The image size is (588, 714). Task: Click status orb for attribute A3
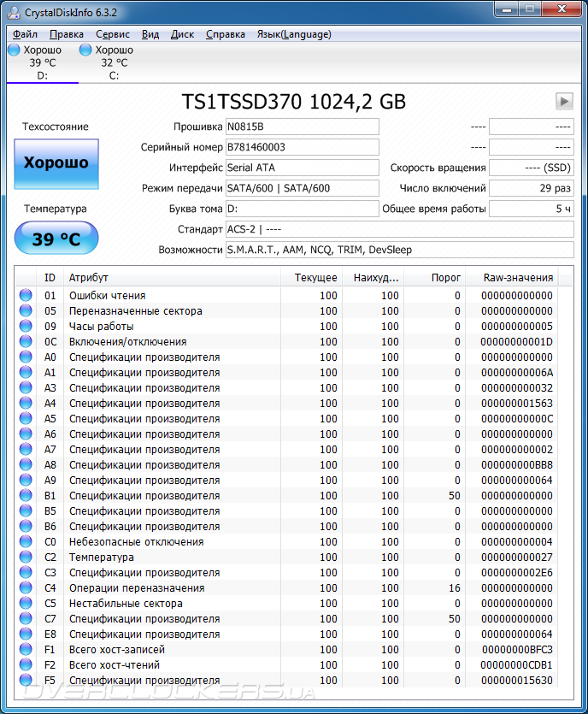tap(26, 387)
